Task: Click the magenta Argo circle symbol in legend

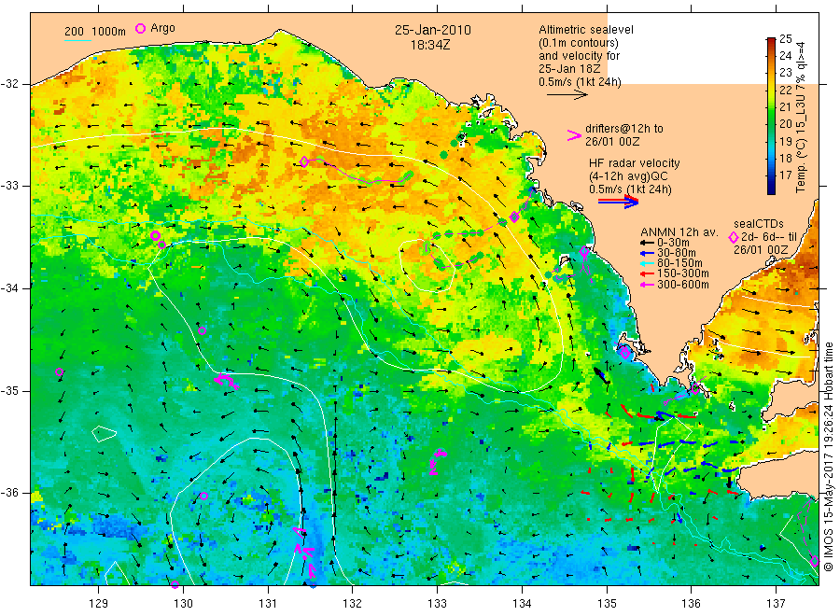Action: click(140, 28)
